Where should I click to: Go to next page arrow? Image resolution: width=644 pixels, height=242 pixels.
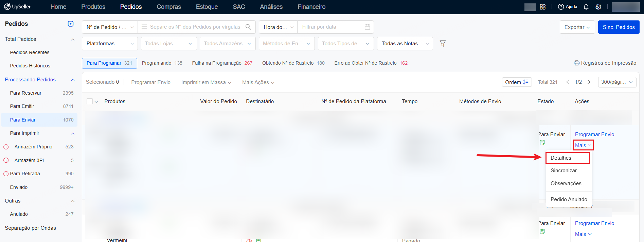(x=589, y=82)
